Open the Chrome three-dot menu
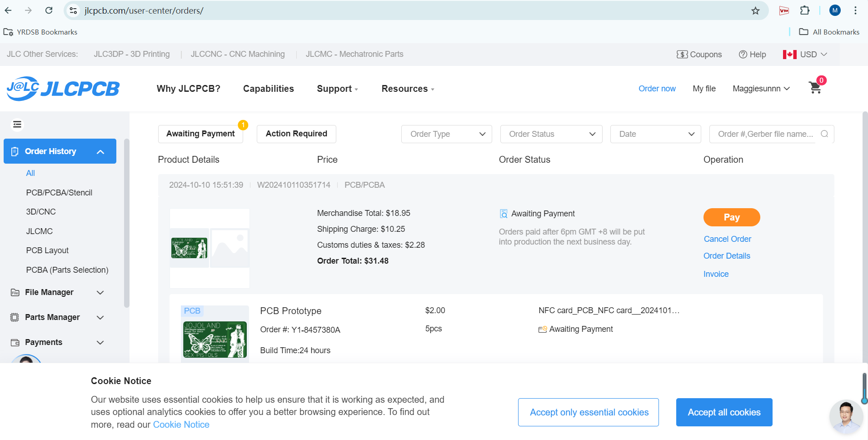The image size is (868, 440). click(x=855, y=10)
